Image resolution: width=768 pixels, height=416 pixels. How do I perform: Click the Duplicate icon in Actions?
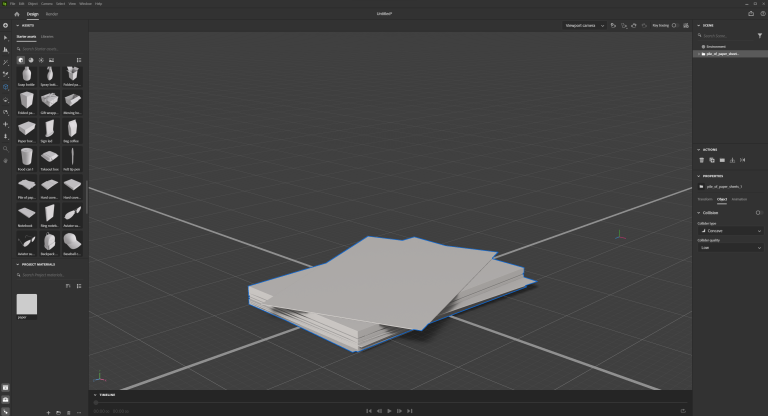click(x=712, y=160)
